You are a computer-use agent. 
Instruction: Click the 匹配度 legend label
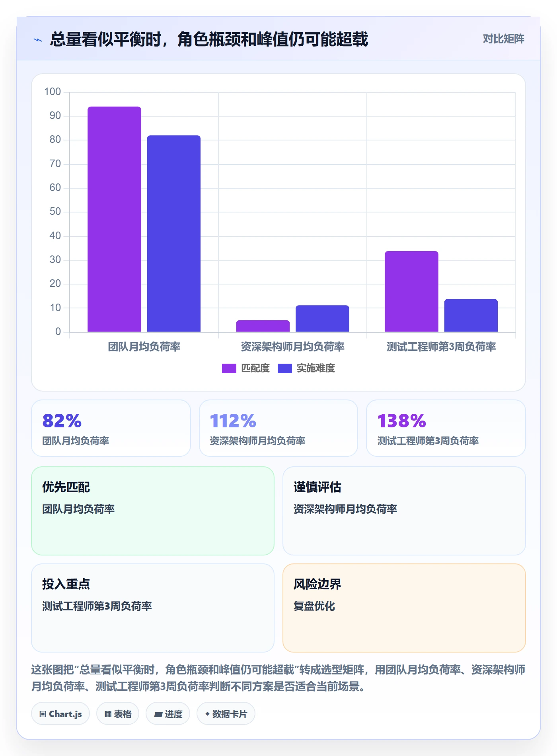tap(255, 368)
